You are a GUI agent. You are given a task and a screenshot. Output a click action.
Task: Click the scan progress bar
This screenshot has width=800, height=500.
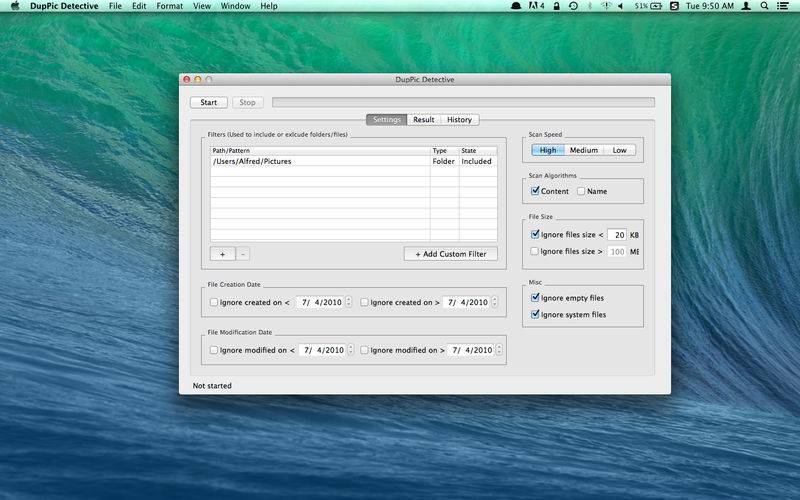(x=463, y=103)
